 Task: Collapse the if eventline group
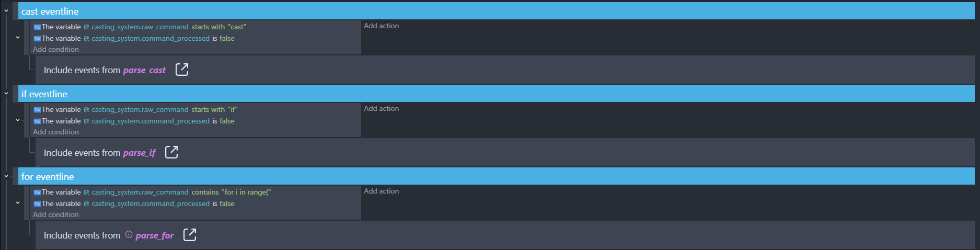(x=6, y=94)
